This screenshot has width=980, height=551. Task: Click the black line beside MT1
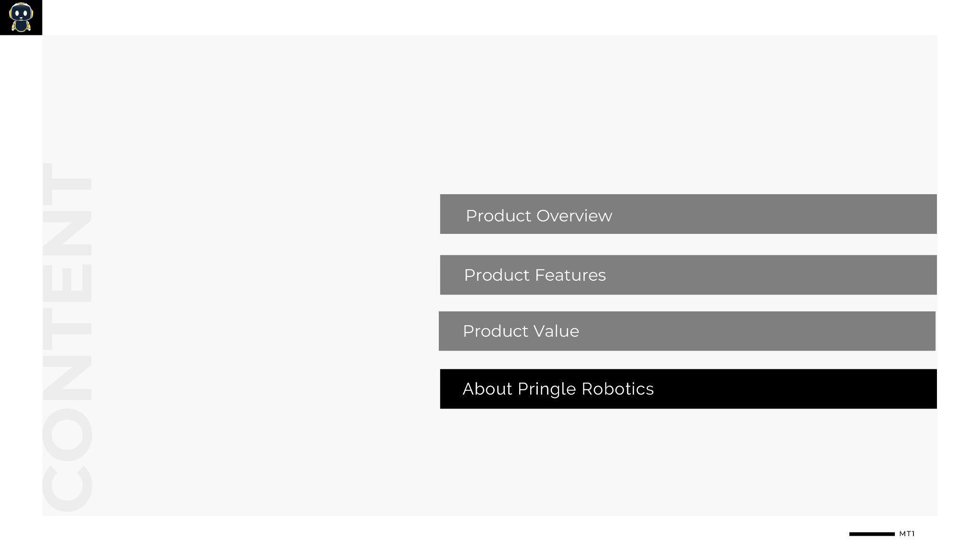pyautogui.click(x=871, y=534)
